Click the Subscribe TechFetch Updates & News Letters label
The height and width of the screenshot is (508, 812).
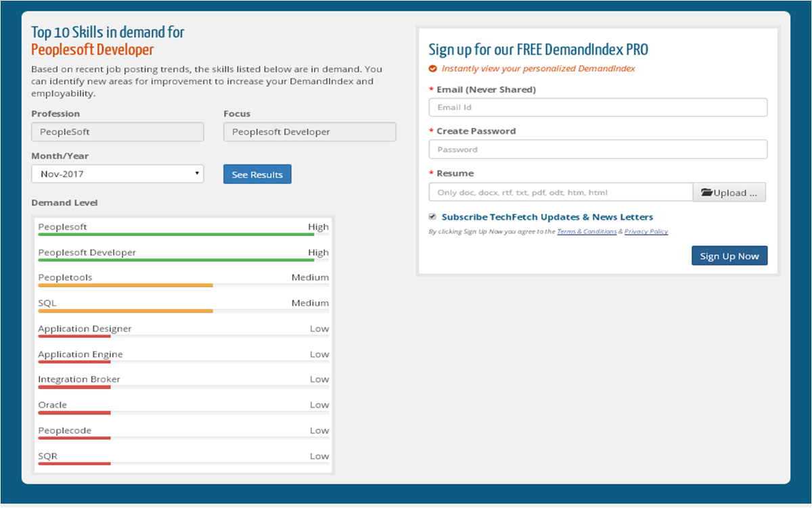(547, 217)
